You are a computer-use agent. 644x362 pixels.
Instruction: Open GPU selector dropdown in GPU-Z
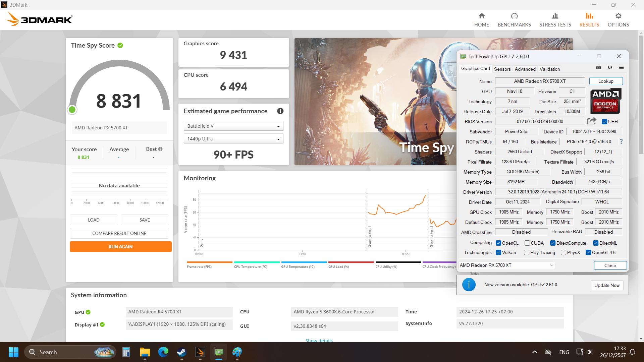click(506, 265)
